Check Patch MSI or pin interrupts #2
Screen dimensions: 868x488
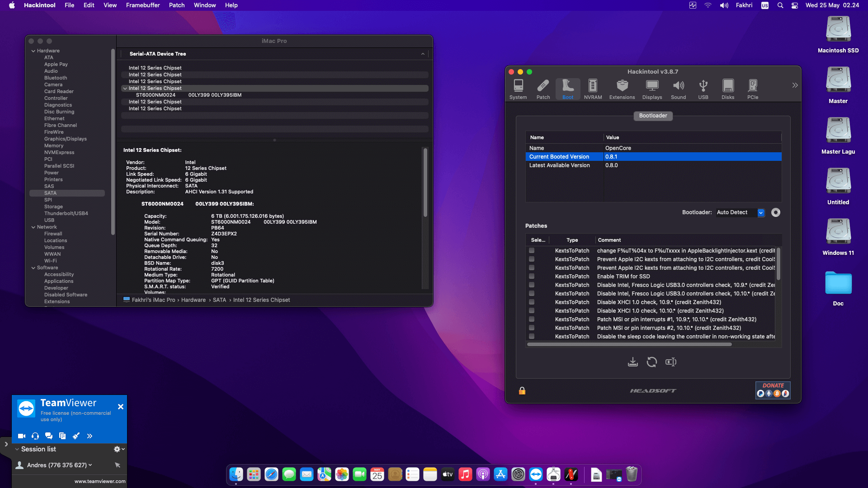[532, 328]
